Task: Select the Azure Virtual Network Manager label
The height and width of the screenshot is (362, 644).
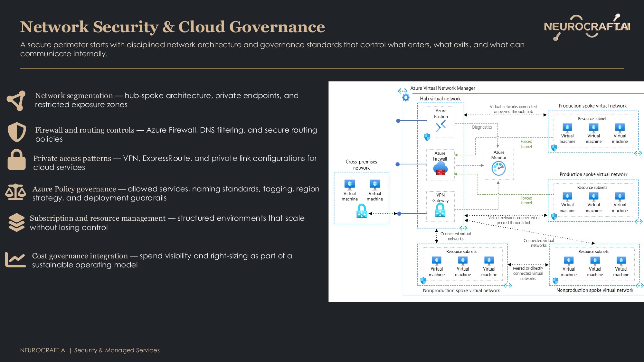Action: (x=443, y=88)
